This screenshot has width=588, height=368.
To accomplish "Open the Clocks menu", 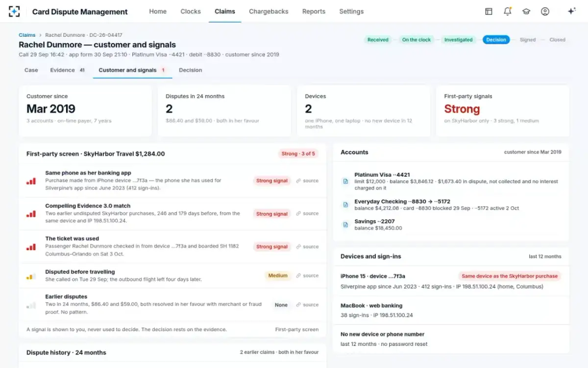I will pos(191,11).
